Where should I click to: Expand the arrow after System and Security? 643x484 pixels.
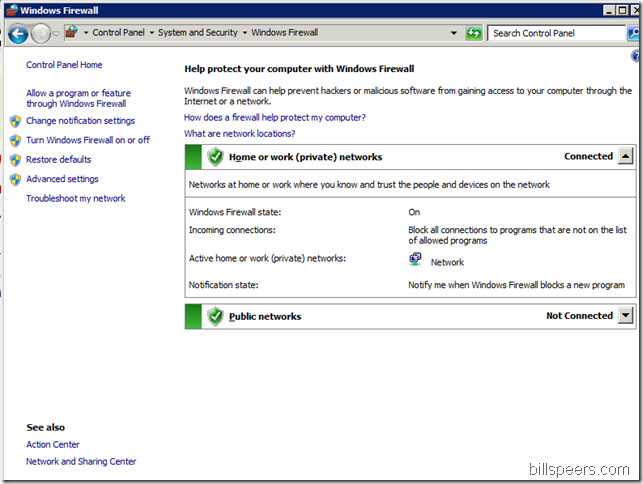244,33
